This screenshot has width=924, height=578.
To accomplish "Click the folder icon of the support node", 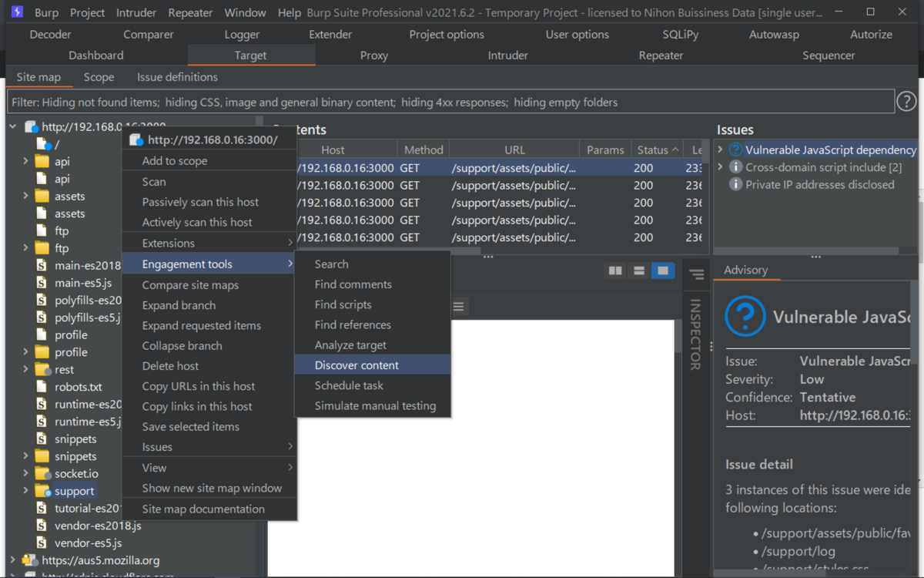I will pyautogui.click(x=42, y=491).
